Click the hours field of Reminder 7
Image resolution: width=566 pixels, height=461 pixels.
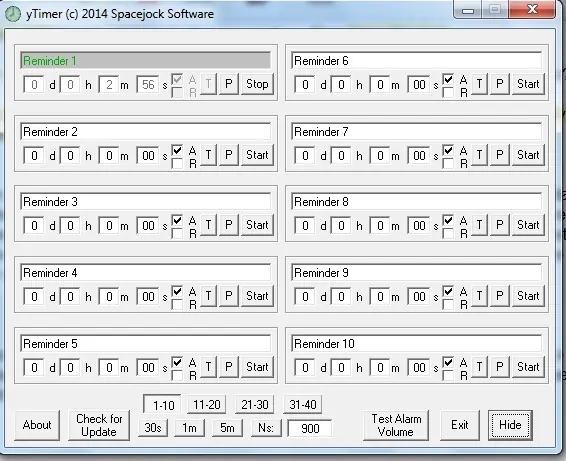(x=341, y=156)
